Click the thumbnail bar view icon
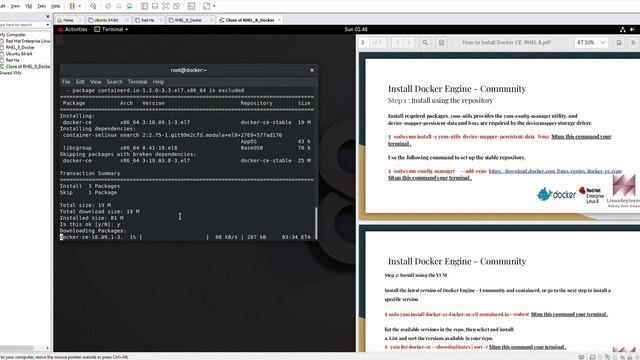This screenshot has width=640, height=360. tap(155, 6)
